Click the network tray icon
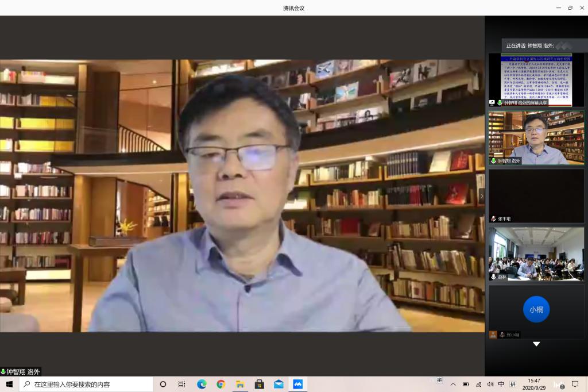The image size is (588, 392). [478, 384]
